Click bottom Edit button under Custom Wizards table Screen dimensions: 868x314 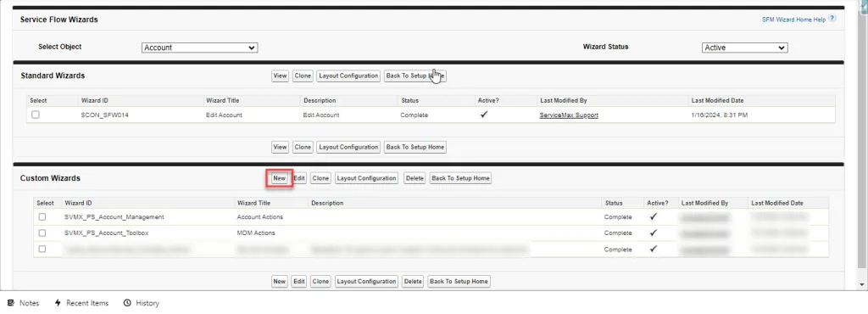coord(299,281)
